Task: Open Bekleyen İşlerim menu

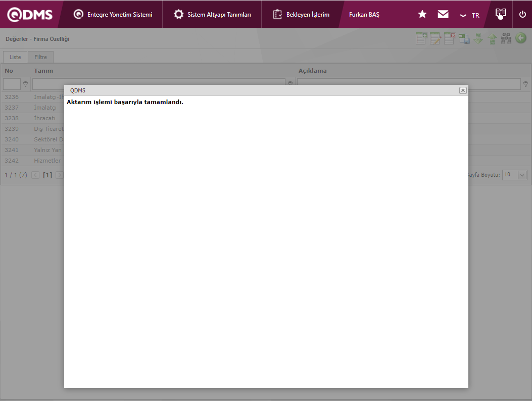Action: pos(301,14)
